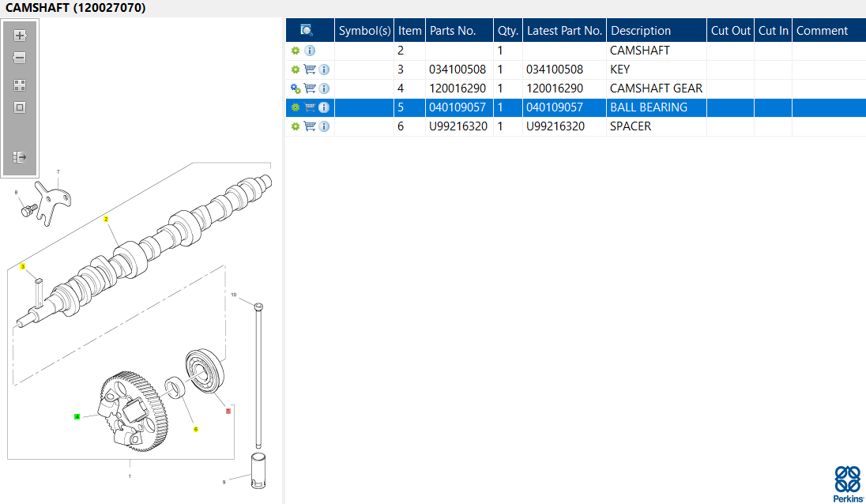Sort by the Qty. column header
This screenshot has height=504, width=866.
pos(508,30)
